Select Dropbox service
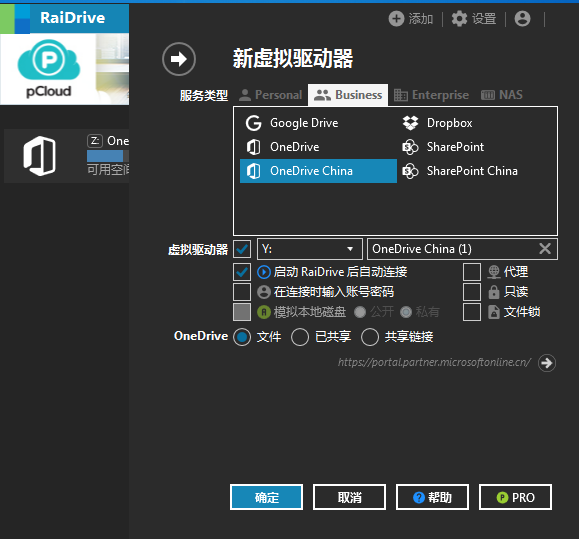 [x=475, y=123]
